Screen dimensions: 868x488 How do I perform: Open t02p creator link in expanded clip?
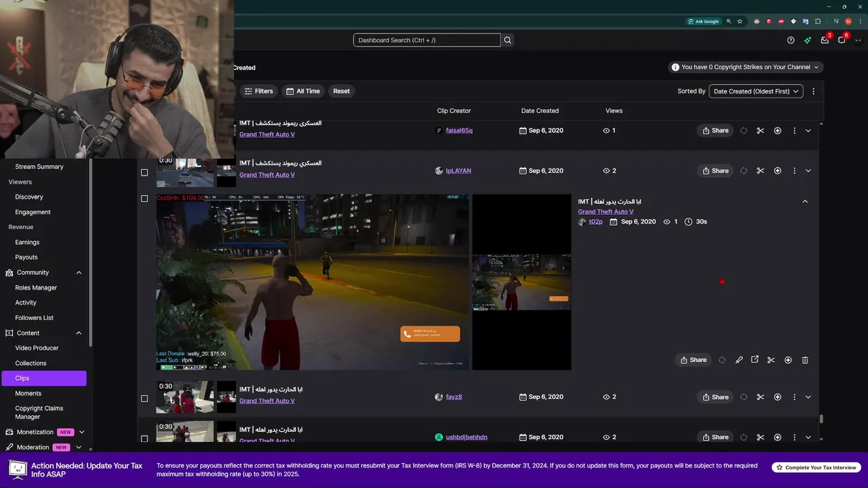[x=595, y=222]
